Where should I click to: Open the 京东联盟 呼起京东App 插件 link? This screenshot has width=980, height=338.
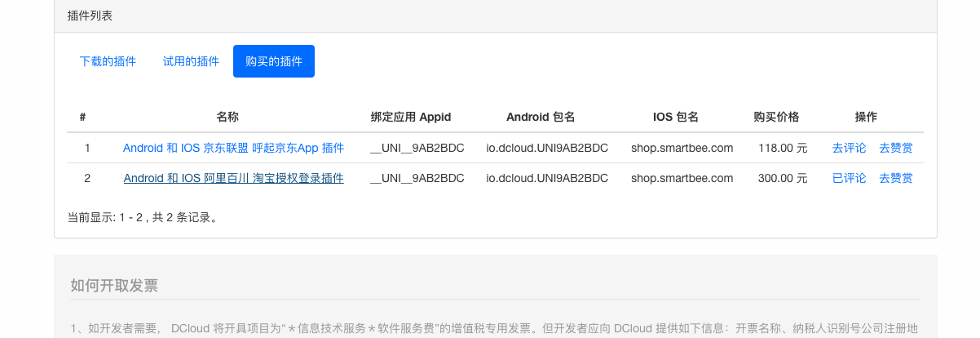pos(233,148)
